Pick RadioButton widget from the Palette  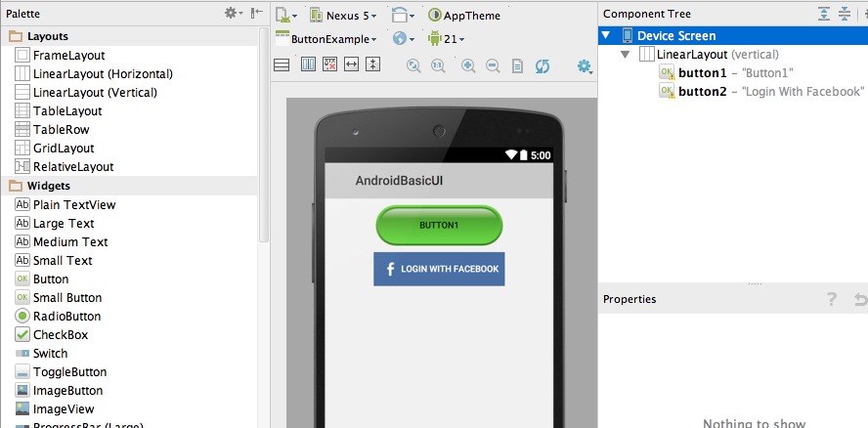[66, 317]
